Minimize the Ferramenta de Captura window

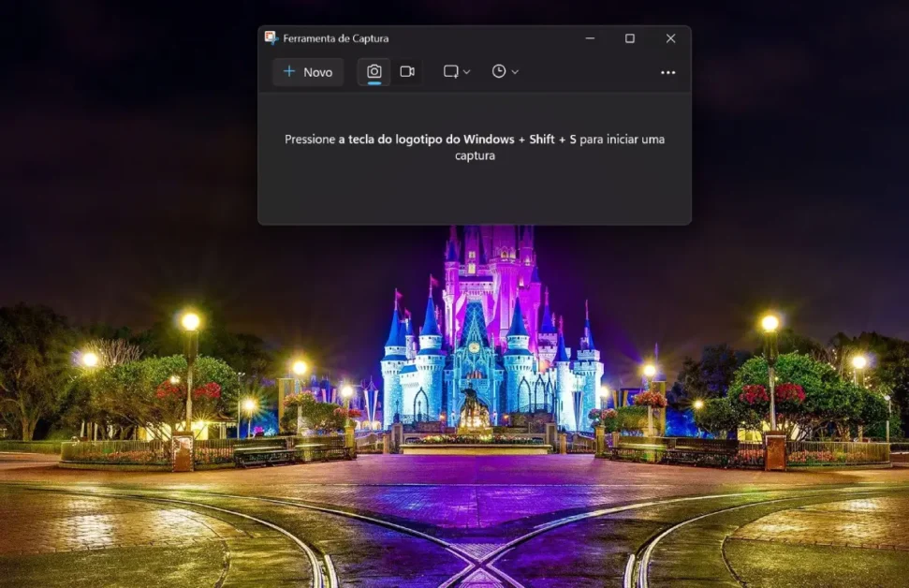(x=590, y=38)
